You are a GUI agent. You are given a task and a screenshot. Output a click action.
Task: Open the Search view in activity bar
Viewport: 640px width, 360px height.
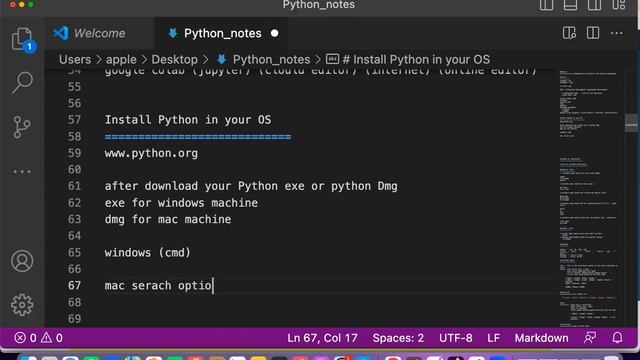[x=22, y=83]
